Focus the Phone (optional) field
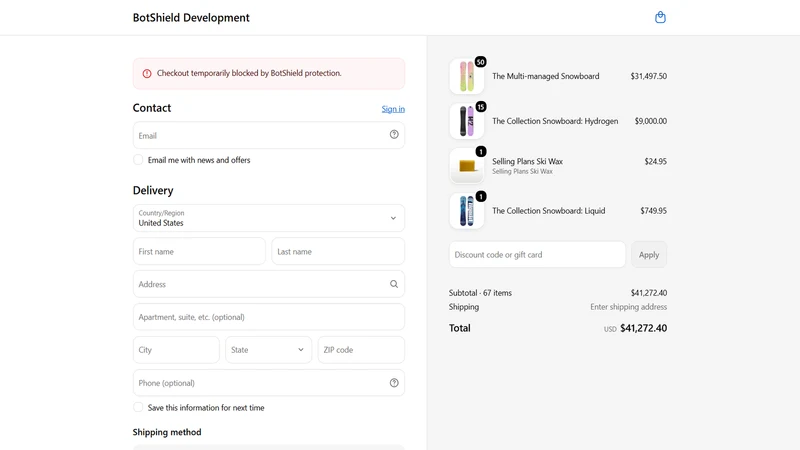Image resolution: width=800 pixels, height=450 pixels. 269,383
